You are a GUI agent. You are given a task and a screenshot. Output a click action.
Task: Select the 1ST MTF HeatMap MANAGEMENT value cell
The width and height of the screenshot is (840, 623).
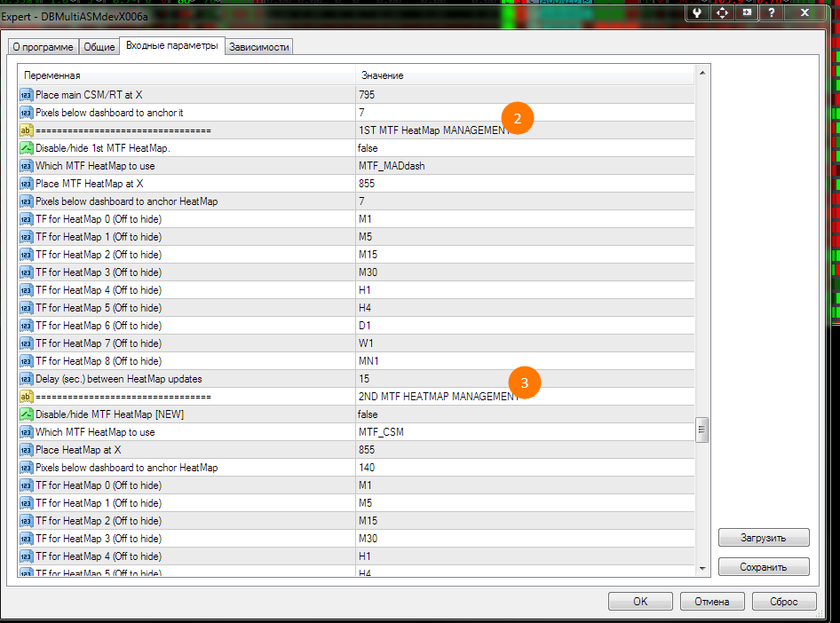(525, 130)
